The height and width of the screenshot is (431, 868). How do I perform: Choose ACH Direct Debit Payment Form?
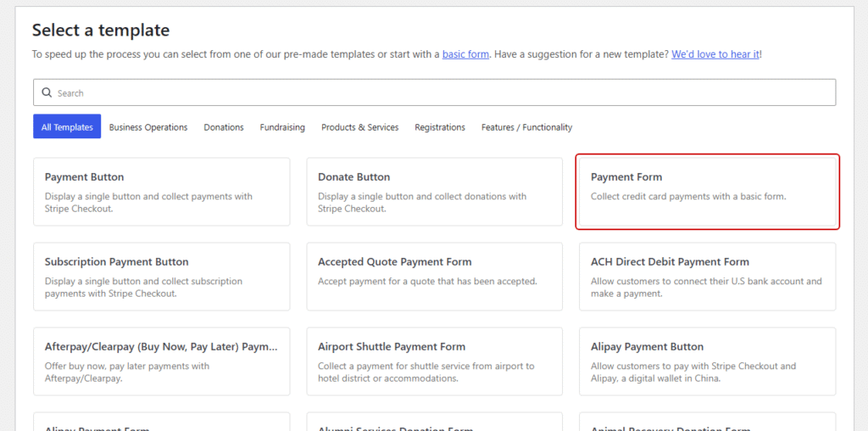[708, 277]
